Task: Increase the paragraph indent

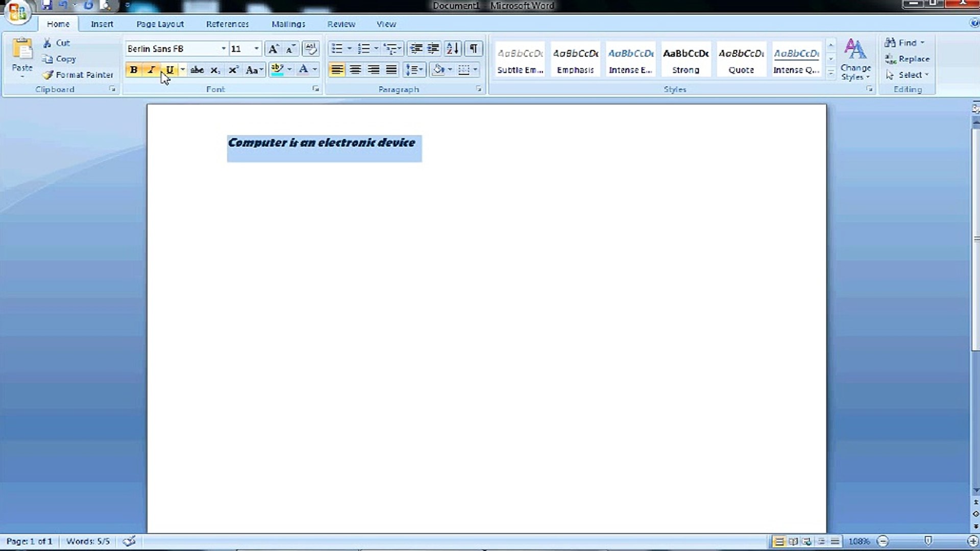Action: point(433,48)
